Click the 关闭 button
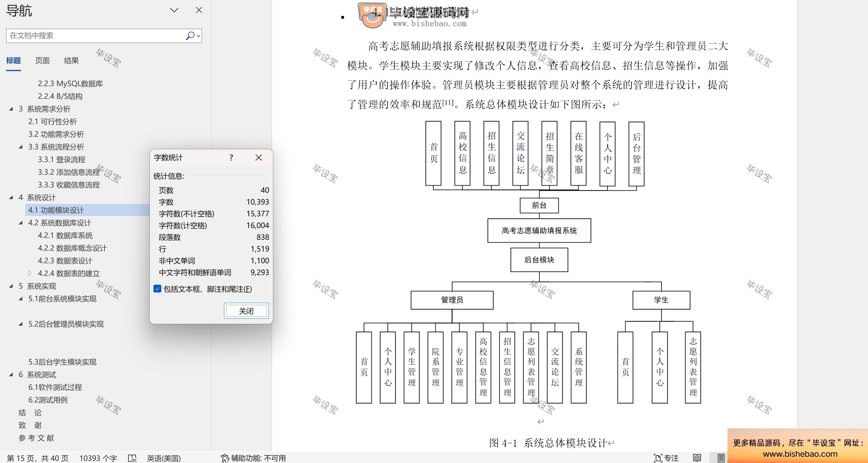The height and width of the screenshot is (463, 868). coord(246,311)
